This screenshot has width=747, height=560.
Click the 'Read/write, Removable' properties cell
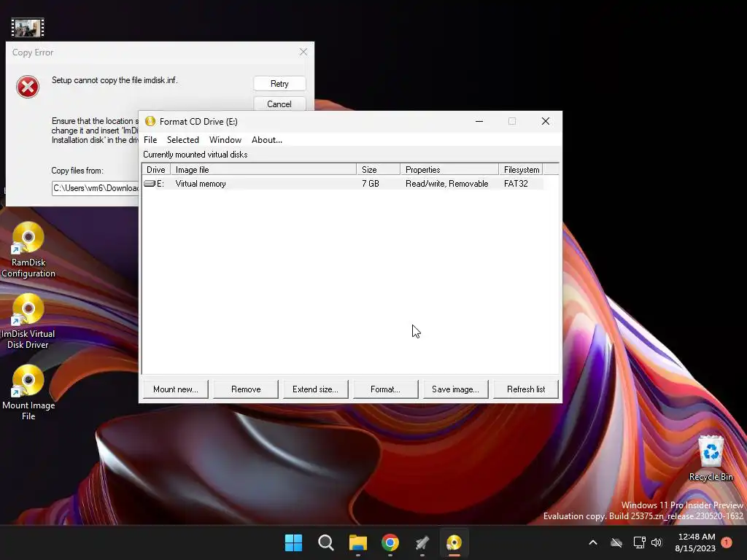(x=447, y=183)
